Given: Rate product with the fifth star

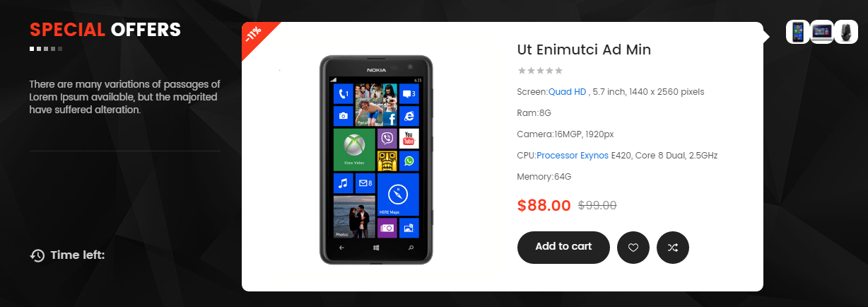Looking at the screenshot, I should pyautogui.click(x=558, y=70).
